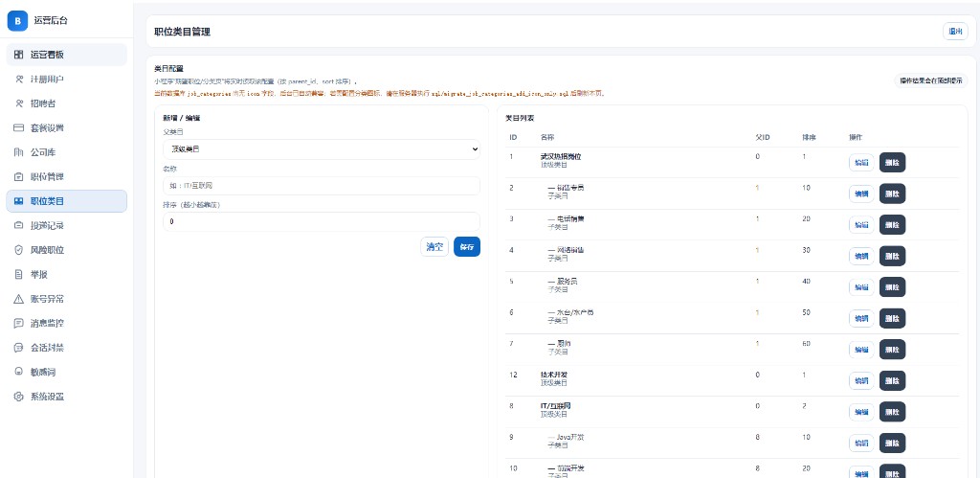Edit the ID 9 Java开发 row

pyautogui.click(x=861, y=443)
